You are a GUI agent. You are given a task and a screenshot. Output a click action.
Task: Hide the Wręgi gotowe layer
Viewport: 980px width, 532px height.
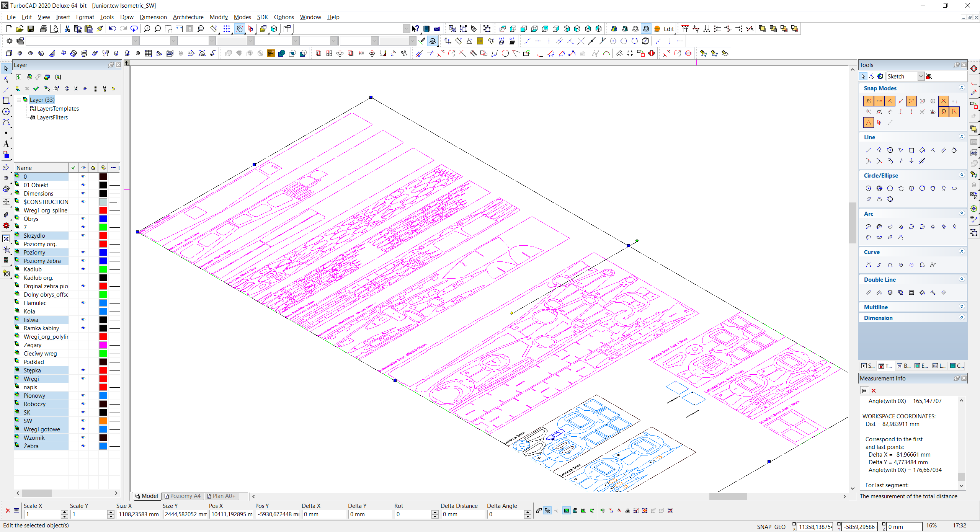pos(83,429)
